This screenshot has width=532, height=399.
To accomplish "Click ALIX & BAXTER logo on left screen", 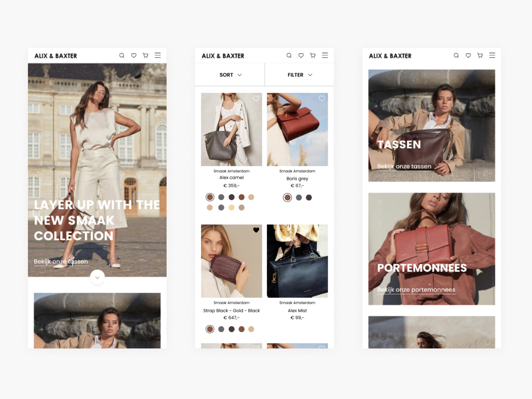I will [56, 56].
